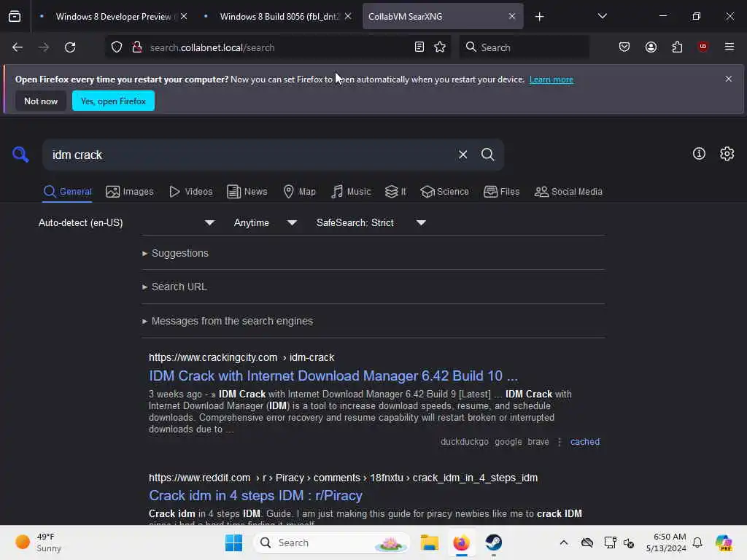This screenshot has width=747, height=560.
Task: Select the Map search category
Action: (x=299, y=192)
